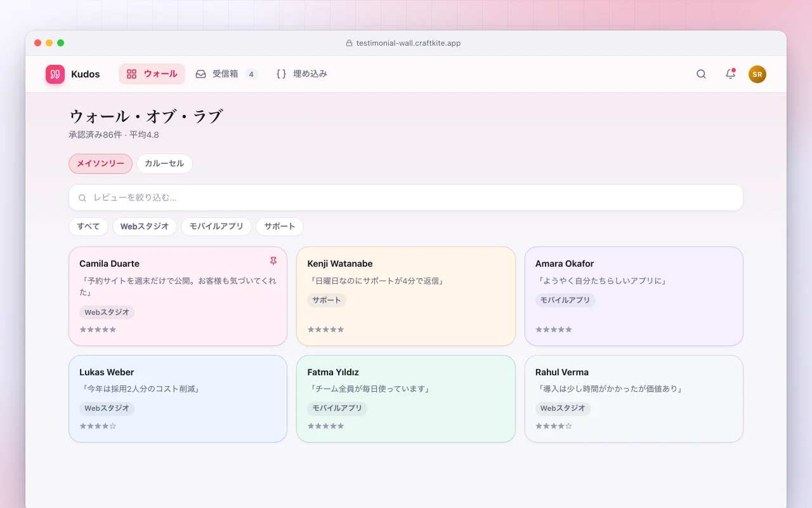Click モバイルアプリ tag on Amara Okafor's card
The width and height of the screenshot is (812, 508).
tap(565, 300)
